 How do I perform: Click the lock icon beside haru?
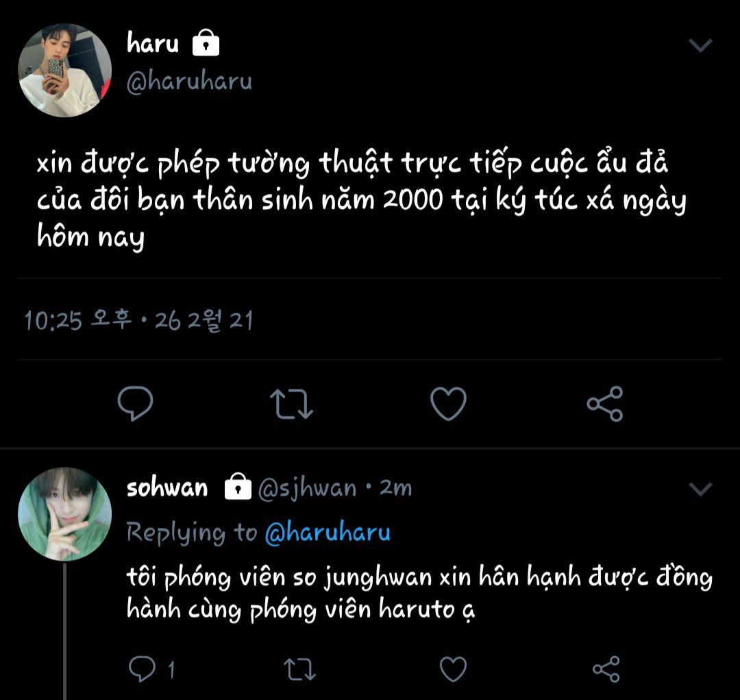(206, 45)
